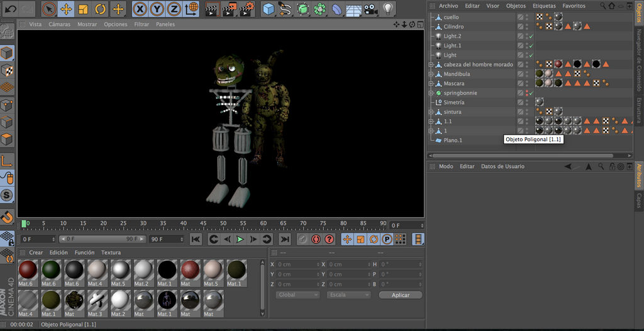Open the Cámaras viewport menu
This screenshot has height=331, width=644.
pyautogui.click(x=60, y=25)
